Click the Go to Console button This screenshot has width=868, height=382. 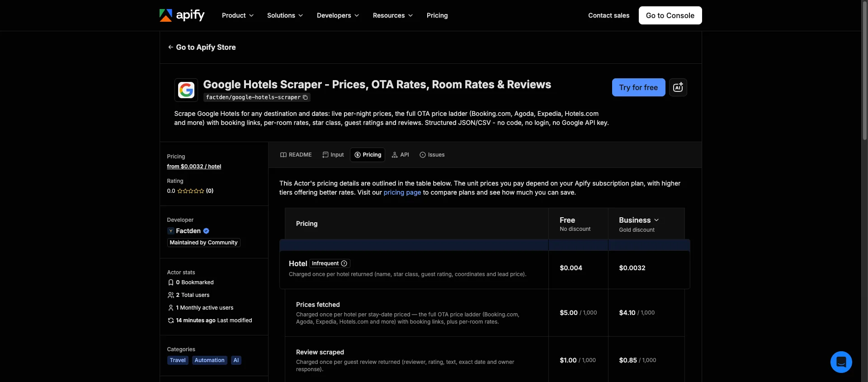click(670, 15)
